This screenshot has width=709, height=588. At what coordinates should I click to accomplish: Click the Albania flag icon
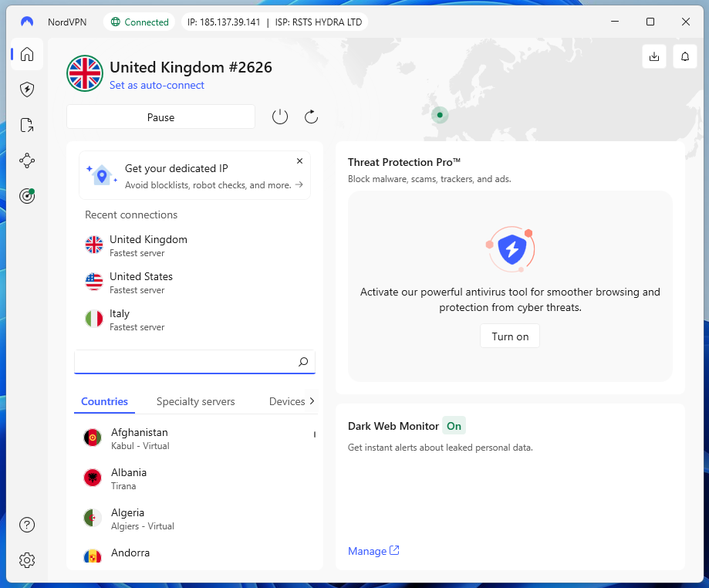pos(93,478)
